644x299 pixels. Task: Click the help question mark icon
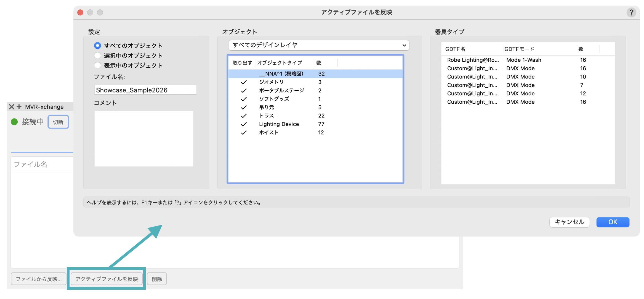(x=631, y=12)
